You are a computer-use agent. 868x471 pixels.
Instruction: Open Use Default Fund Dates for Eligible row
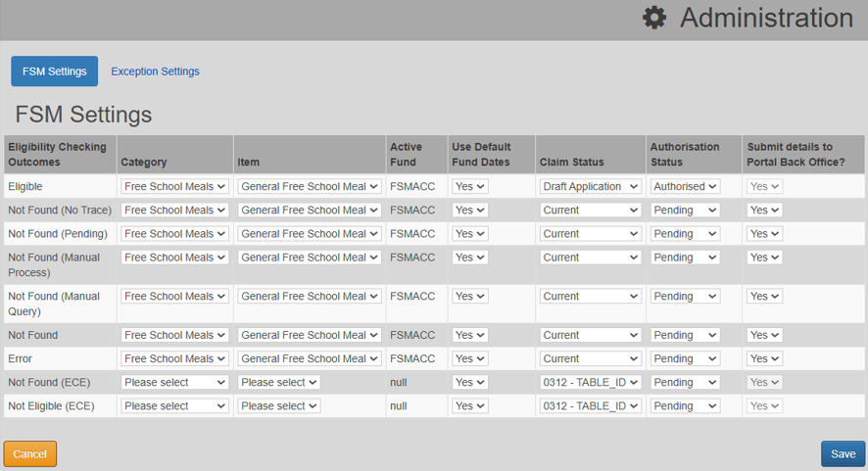469,186
